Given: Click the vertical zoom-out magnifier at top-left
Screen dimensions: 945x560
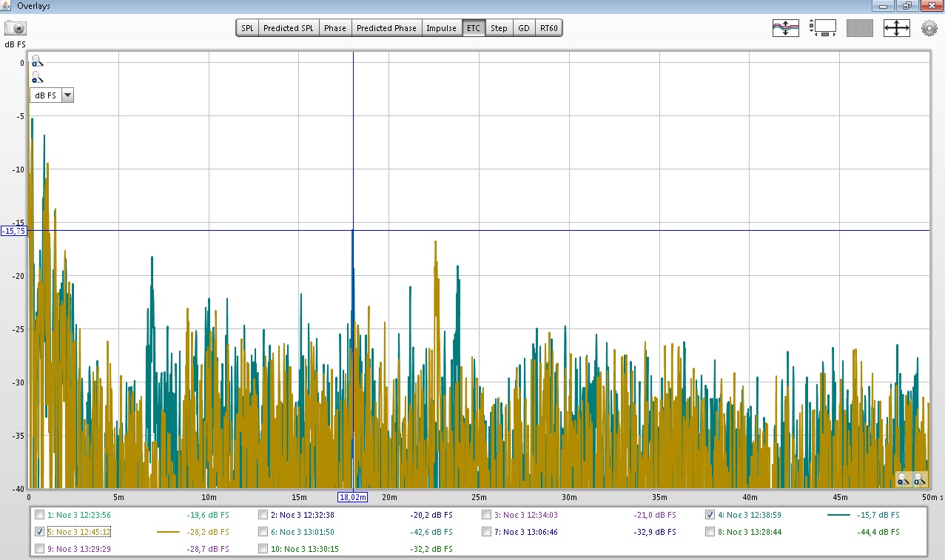Looking at the screenshot, I should click(x=37, y=77).
